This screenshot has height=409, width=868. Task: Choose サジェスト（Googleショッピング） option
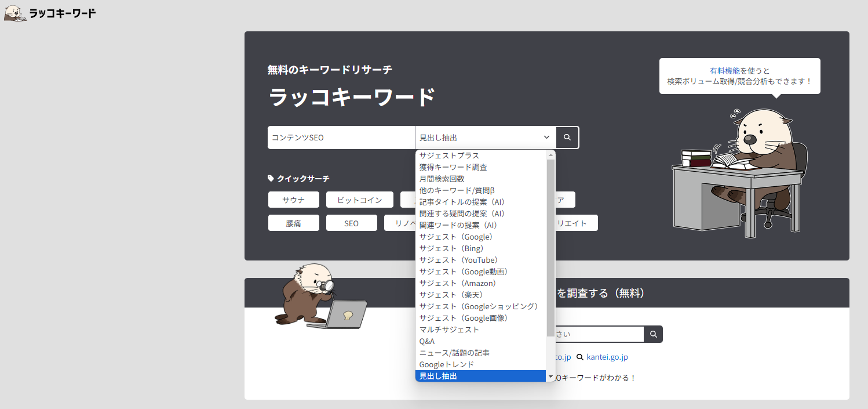pos(481,306)
